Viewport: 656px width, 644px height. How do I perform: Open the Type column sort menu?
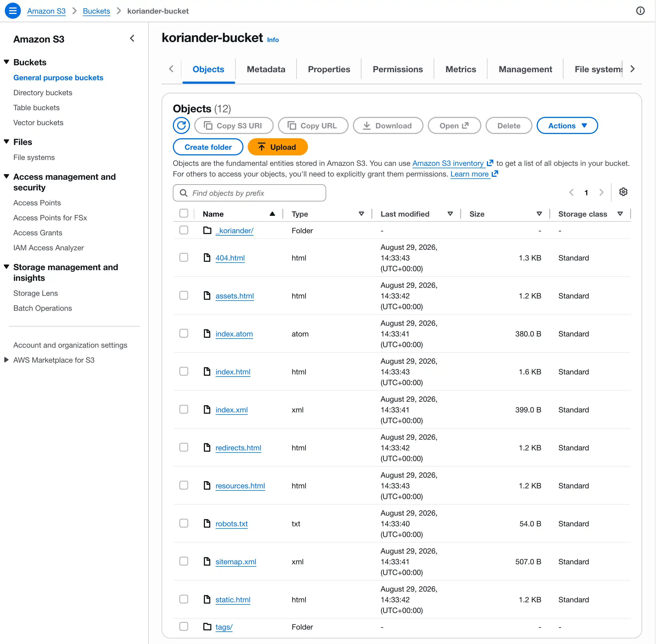pyautogui.click(x=361, y=214)
